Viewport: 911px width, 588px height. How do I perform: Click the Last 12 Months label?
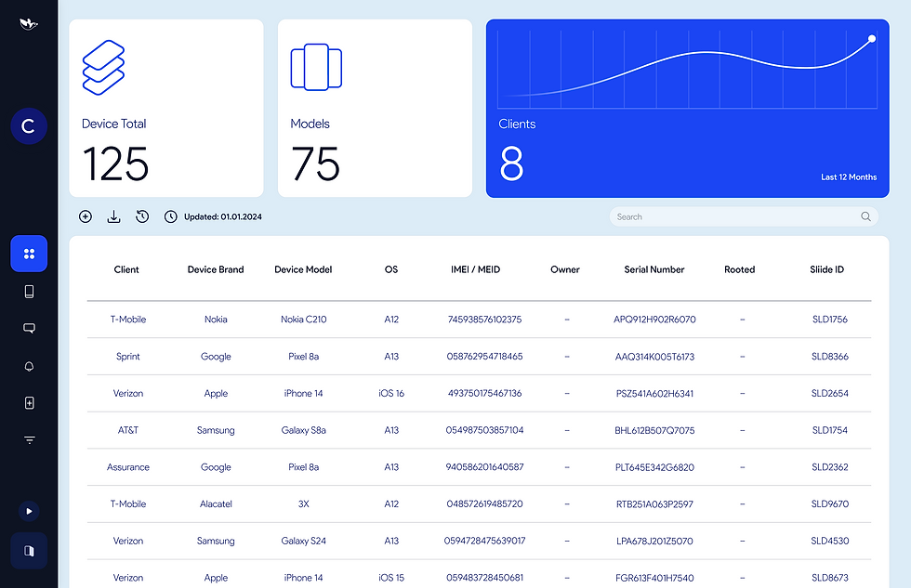click(848, 177)
